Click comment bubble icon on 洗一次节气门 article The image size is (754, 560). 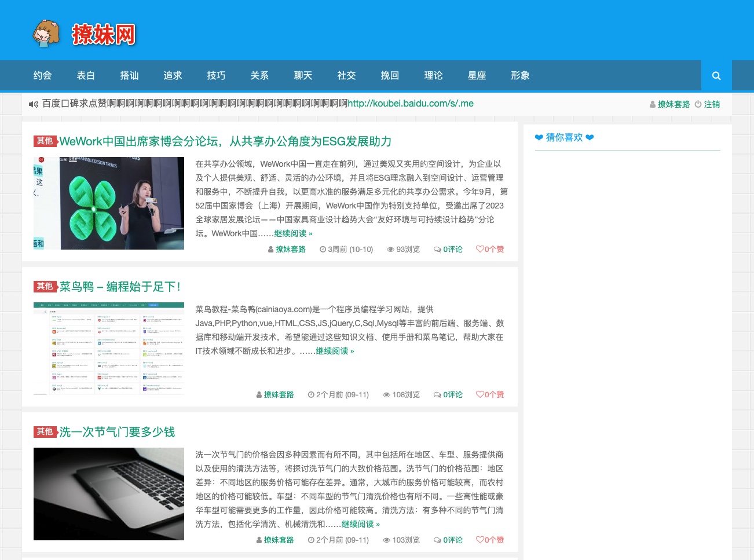tap(438, 540)
